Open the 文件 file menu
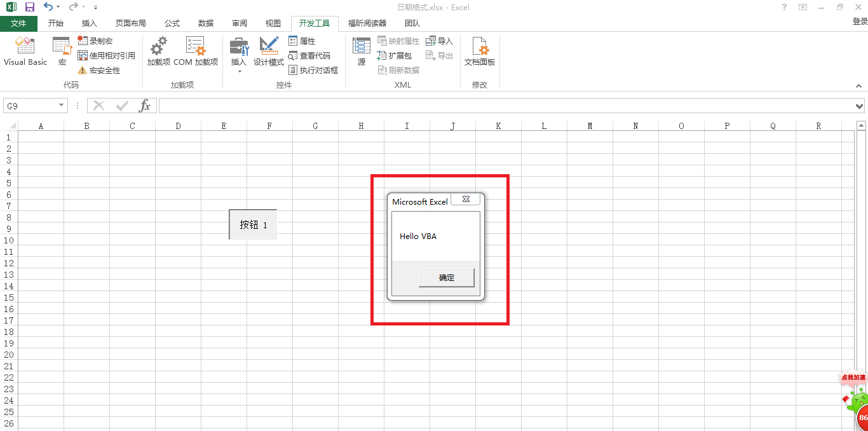Screen dimensions: 868x431 tap(18, 24)
